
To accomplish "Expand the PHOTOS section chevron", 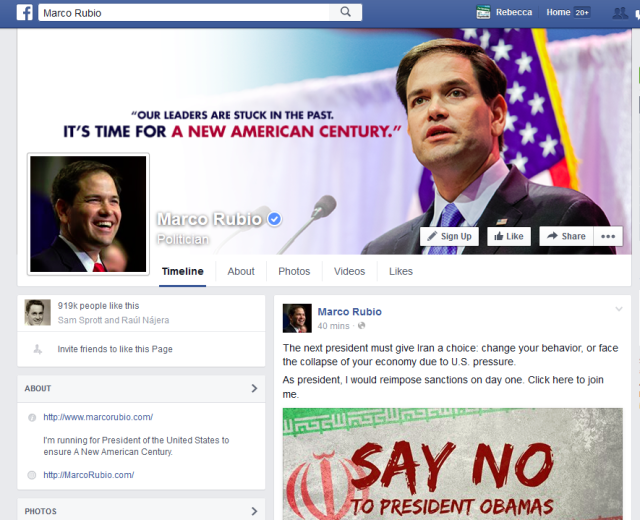I will (254, 511).
